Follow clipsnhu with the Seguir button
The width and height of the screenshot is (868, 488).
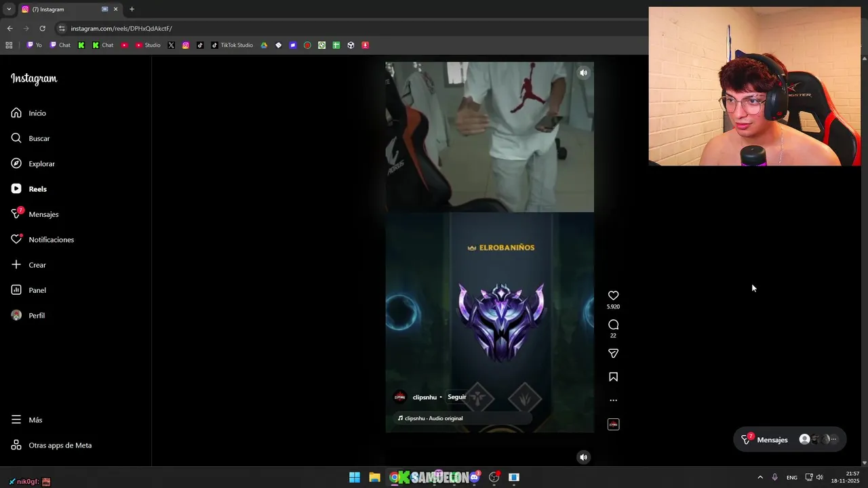point(456,397)
